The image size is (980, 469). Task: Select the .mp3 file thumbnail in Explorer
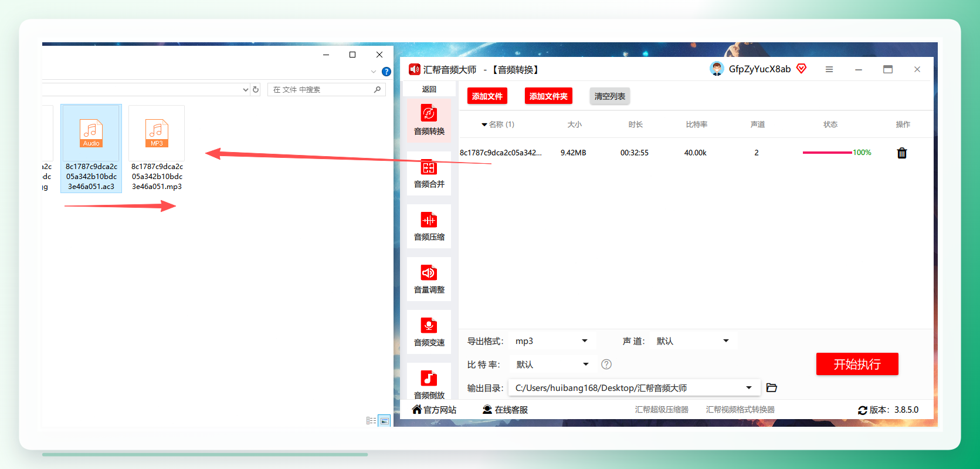(157, 149)
